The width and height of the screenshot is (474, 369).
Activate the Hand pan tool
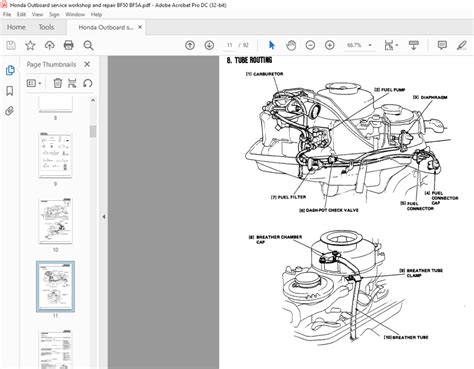tap(291, 45)
